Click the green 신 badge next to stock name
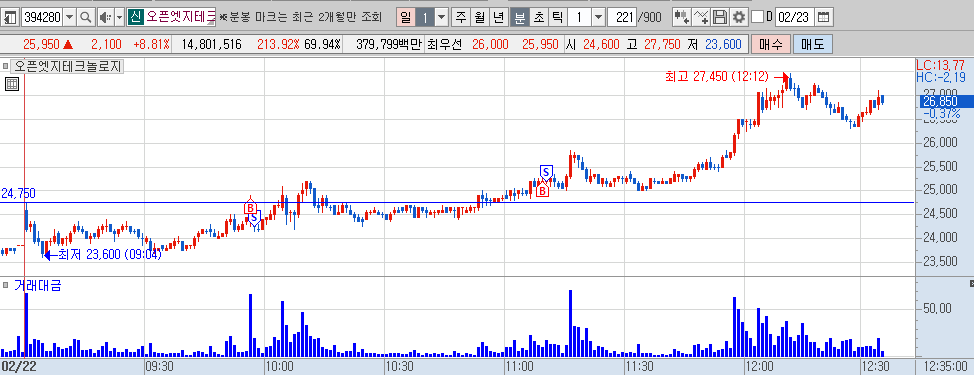974x375 pixels. pos(135,17)
